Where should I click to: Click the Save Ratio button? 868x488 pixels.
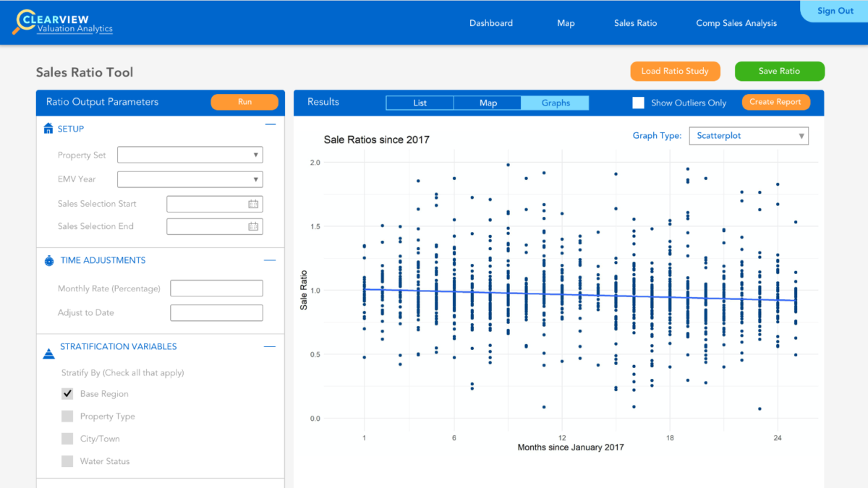[779, 71]
